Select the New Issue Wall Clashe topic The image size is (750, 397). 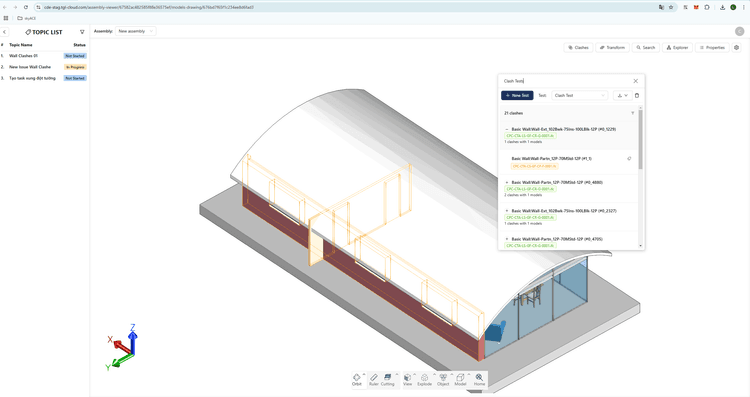(30, 67)
